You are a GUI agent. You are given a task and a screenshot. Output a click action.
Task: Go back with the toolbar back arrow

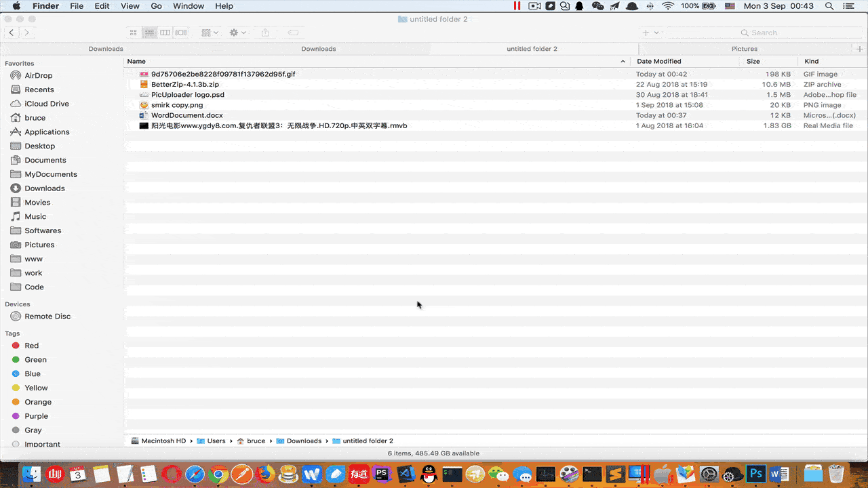[x=12, y=33]
